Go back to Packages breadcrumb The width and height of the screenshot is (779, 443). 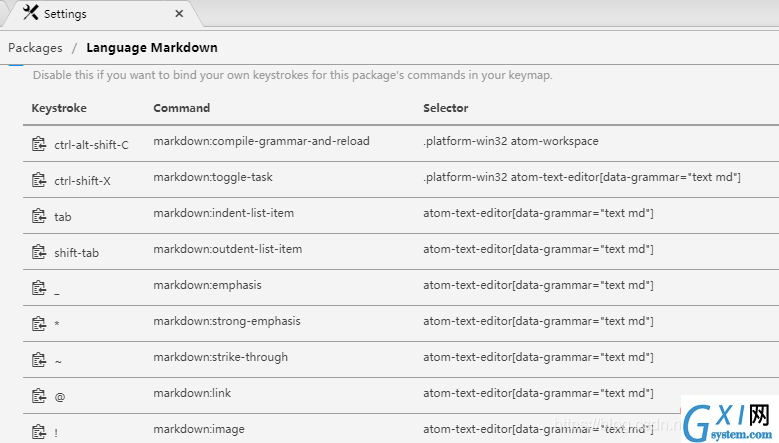click(x=35, y=48)
